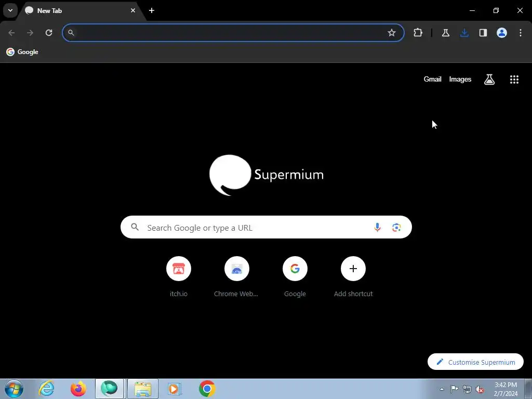Open the Windows Start menu
Image resolution: width=532 pixels, height=399 pixels.
[x=14, y=389]
